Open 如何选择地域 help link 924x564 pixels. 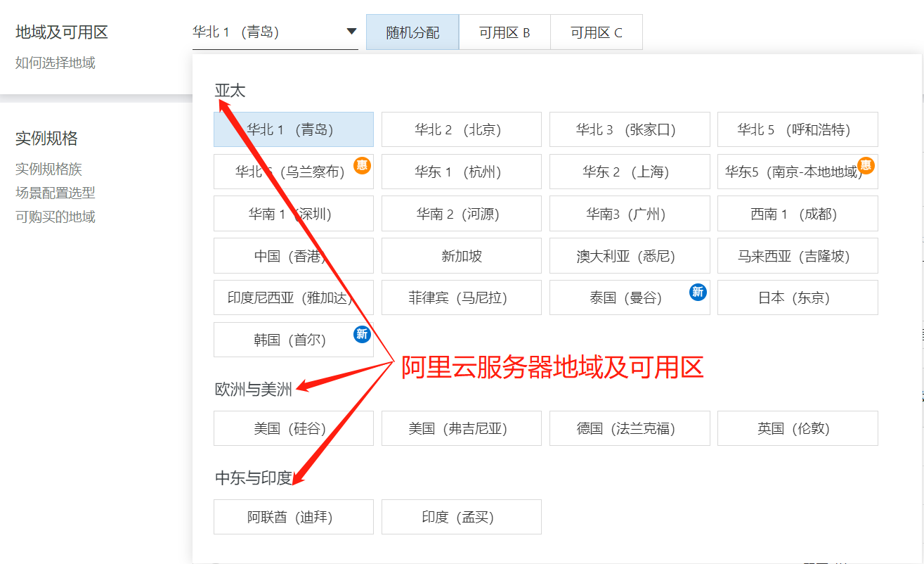56,63
